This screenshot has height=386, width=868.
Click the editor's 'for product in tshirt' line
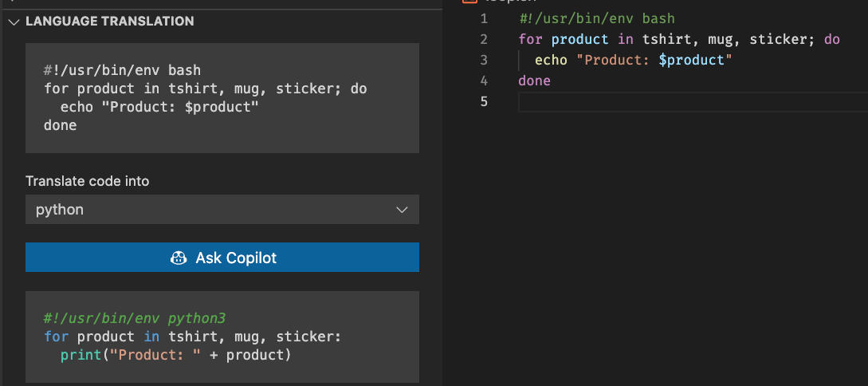pos(679,39)
